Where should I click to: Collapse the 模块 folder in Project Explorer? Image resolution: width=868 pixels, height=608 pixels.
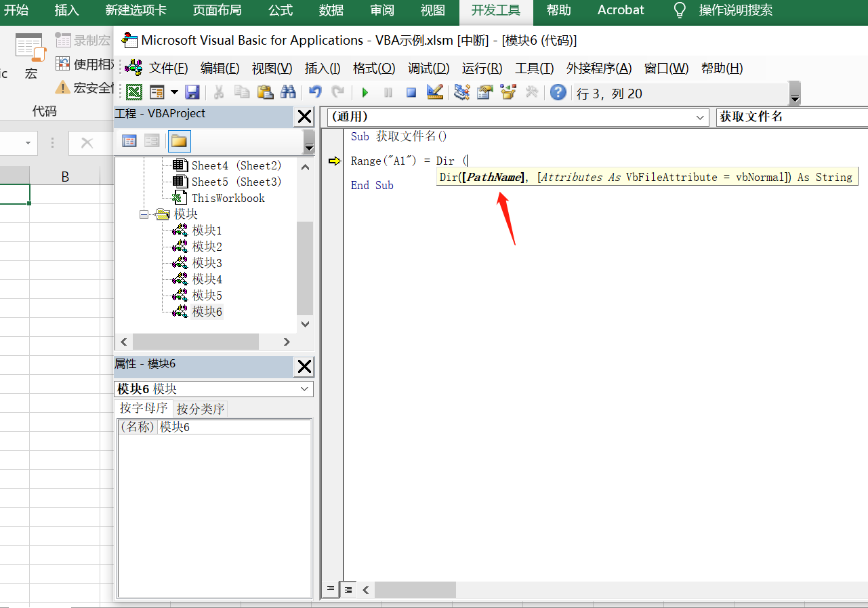pos(143,214)
